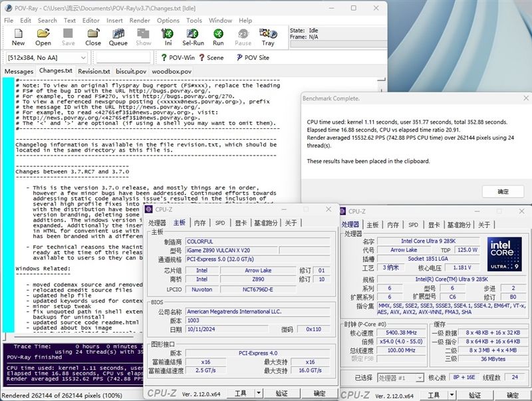Open POV-Win help from the toolbar
Viewport: 532px width, 401px height.
pyautogui.click(x=177, y=58)
